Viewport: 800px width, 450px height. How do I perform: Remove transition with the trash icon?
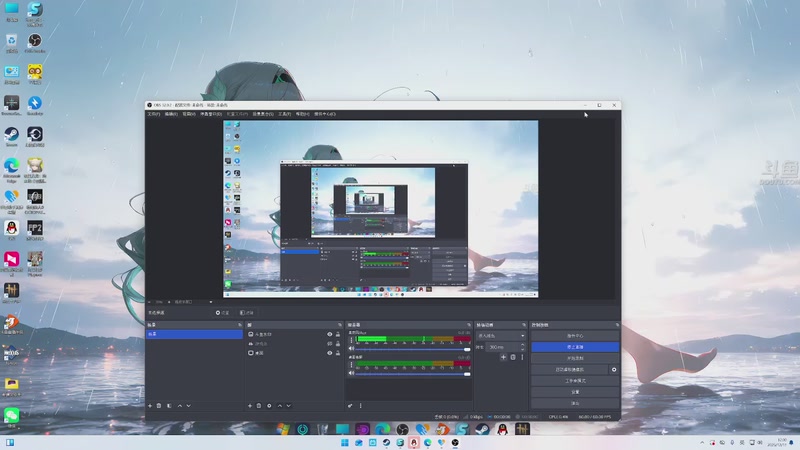[x=513, y=357]
